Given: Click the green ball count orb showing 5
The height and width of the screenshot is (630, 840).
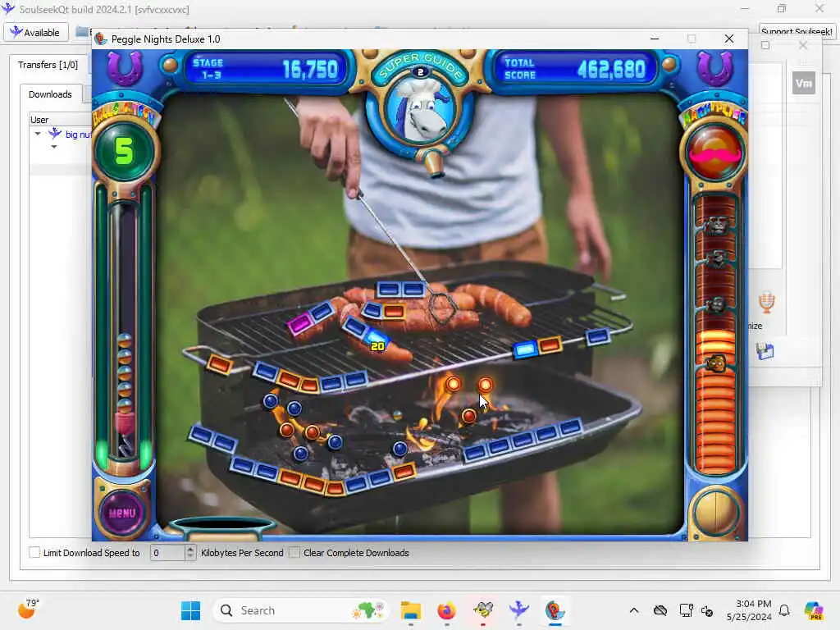Looking at the screenshot, I should (124, 151).
